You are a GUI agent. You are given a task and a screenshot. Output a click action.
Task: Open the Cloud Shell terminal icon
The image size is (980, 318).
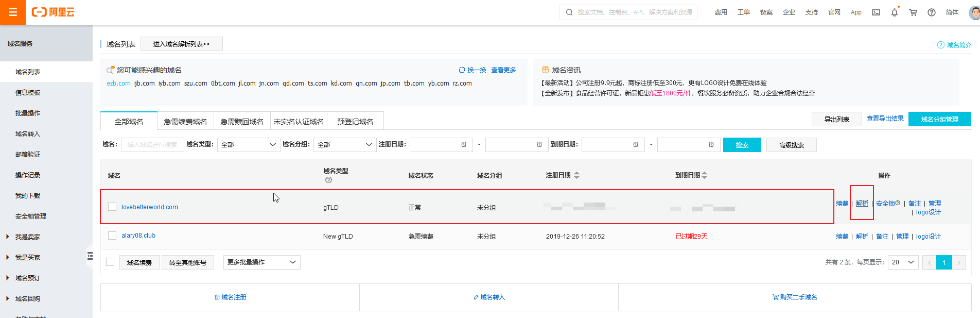(876, 12)
